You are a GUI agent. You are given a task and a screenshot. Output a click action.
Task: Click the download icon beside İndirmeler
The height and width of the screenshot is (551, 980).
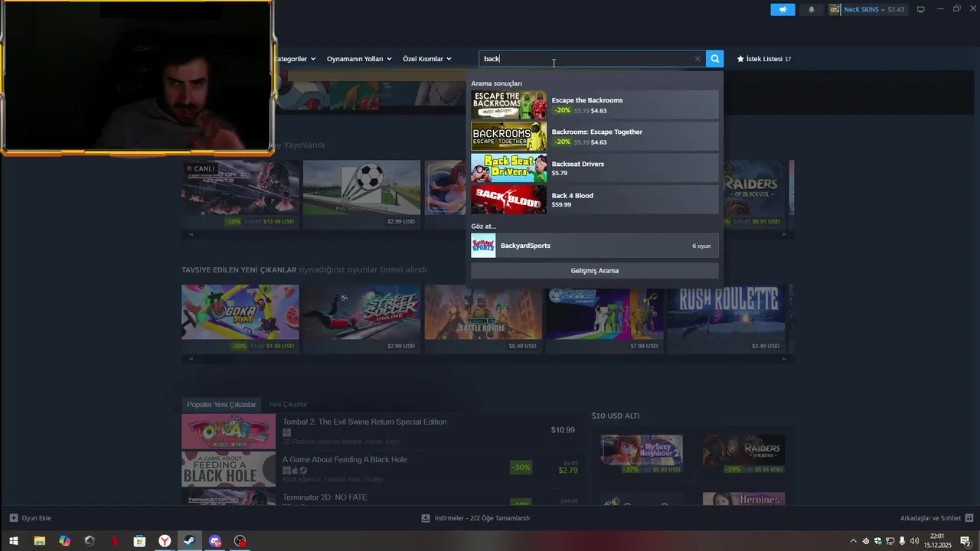pyautogui.click(x=426, y=518)
